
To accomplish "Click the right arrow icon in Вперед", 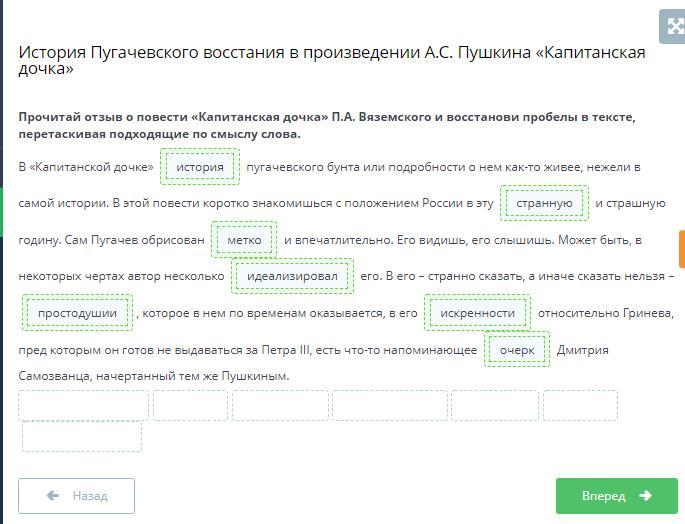I will click(644, 496).
